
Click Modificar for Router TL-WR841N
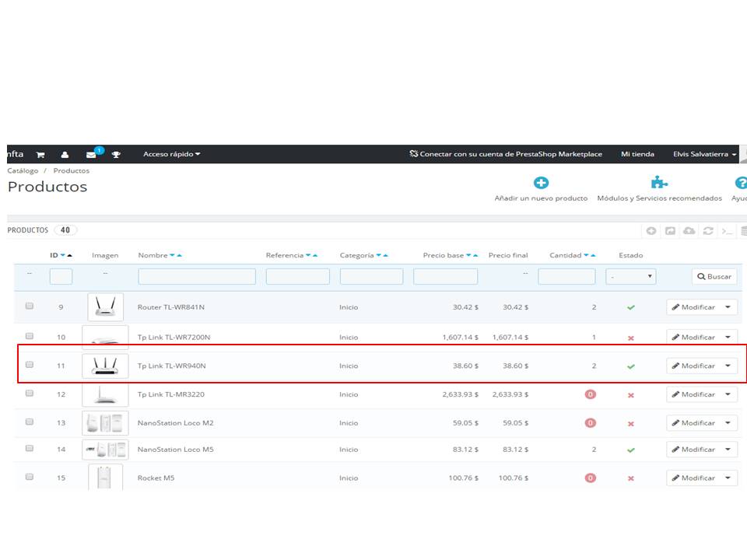[693, 307]
